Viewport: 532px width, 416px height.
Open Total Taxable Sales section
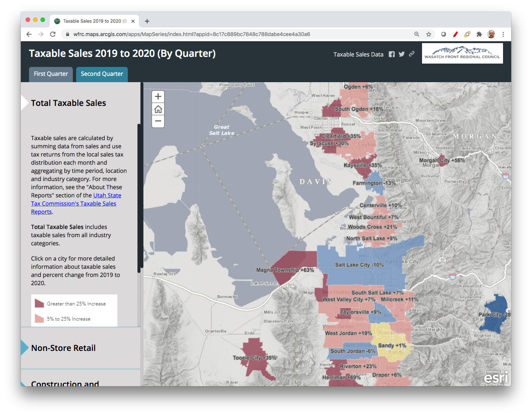pyautogui.click(x=68, y=103)
